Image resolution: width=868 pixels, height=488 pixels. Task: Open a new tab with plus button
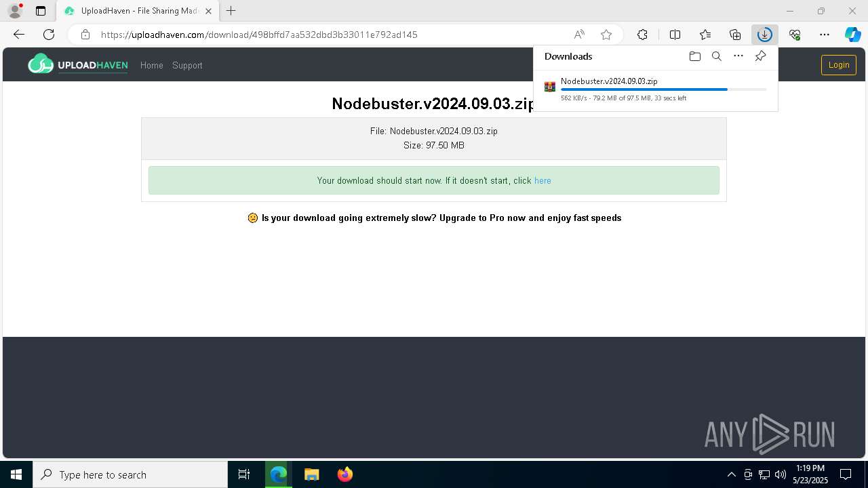point(231,11)
